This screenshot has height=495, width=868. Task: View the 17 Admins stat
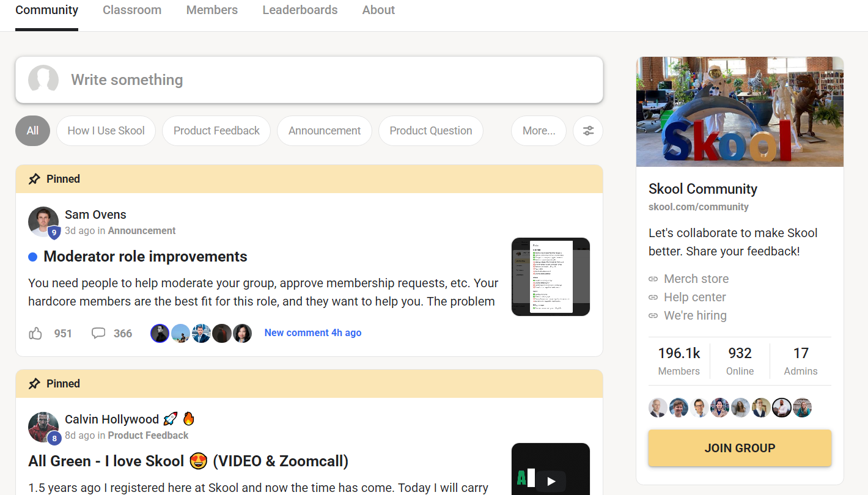(801, 361)
